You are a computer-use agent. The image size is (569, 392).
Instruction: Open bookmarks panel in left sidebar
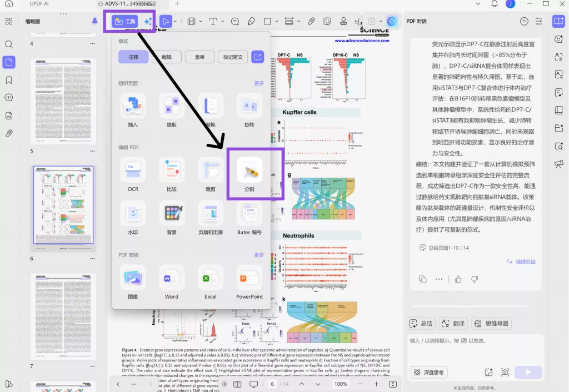click(x=9, y=80)
